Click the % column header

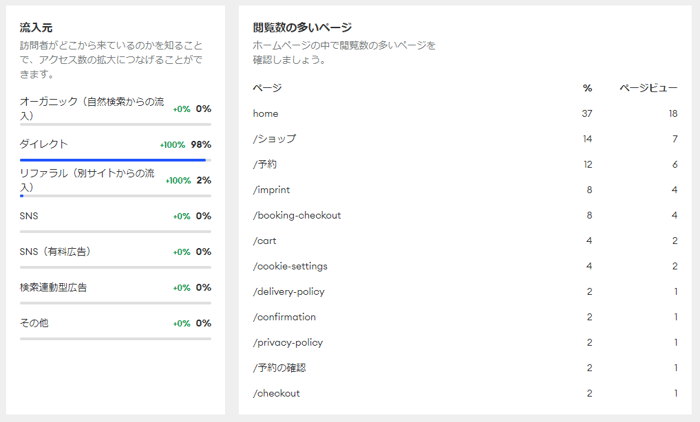[x=587, y=88]
